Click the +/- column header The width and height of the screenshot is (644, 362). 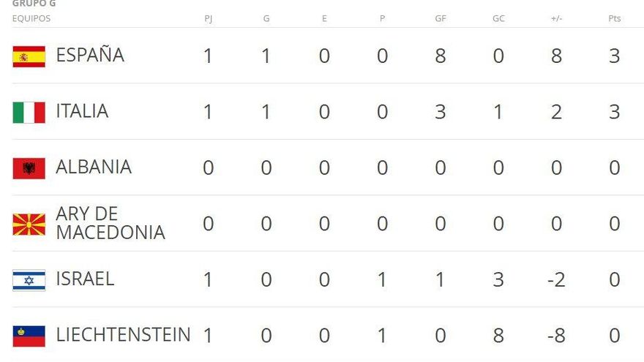click(x=556, y=18)
